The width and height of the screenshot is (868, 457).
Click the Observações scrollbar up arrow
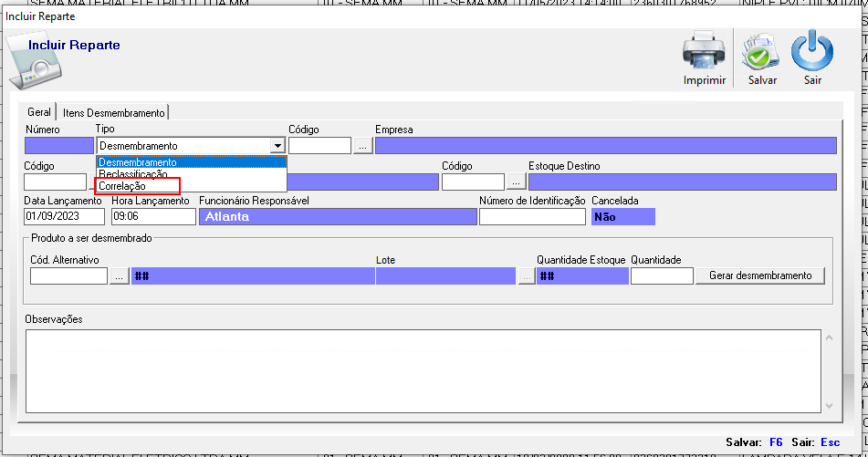point(829,338)
